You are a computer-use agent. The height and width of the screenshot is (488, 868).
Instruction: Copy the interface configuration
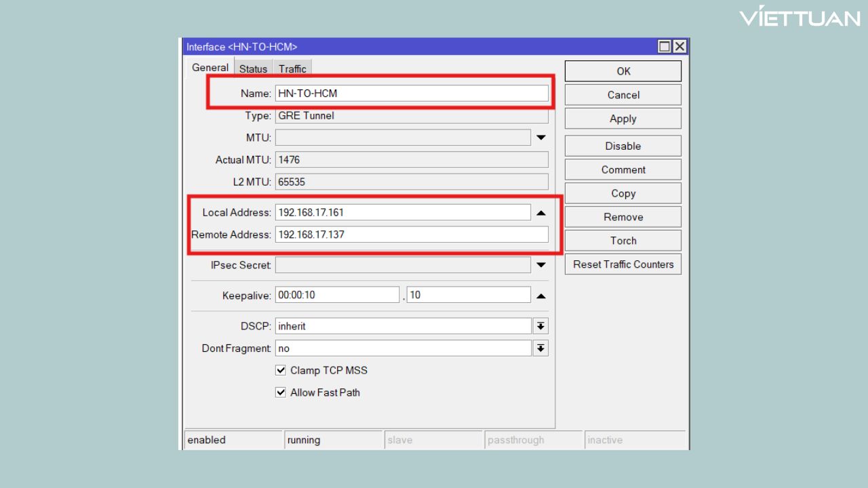pyautogui.click(x=622, y=192)
